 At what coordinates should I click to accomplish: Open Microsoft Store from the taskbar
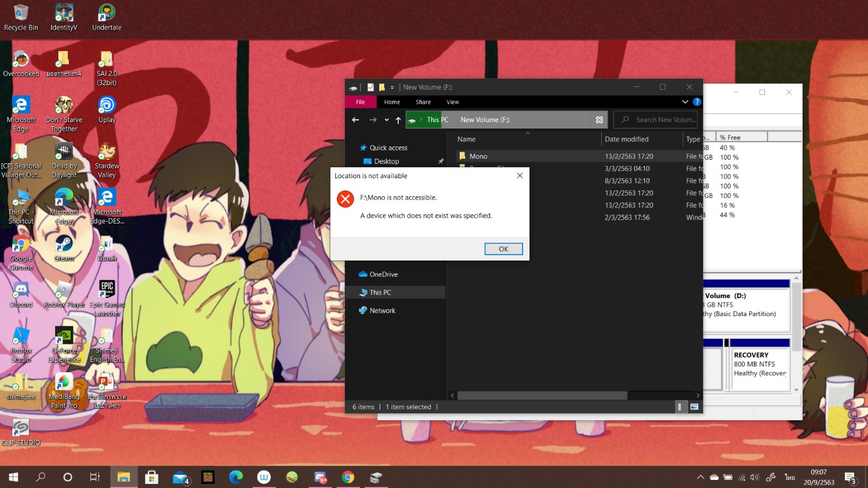pos(152,477)
